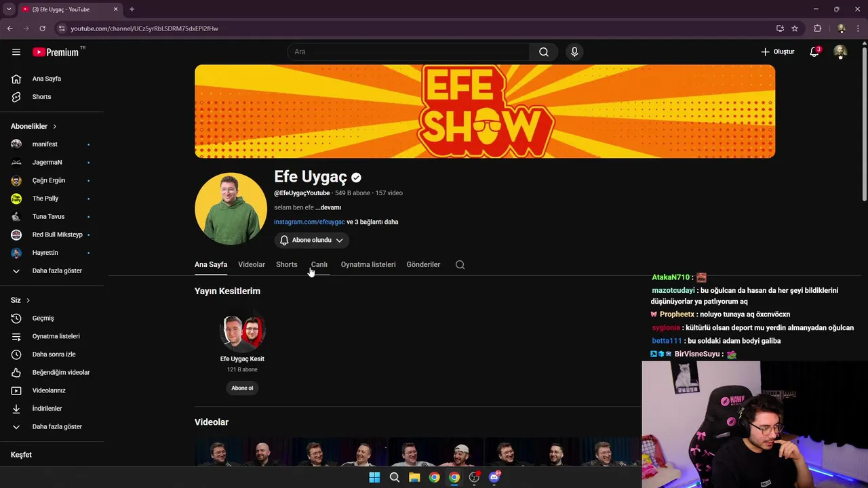
Task: Switch to the channel Shorts tab
Action: [286, 264]
